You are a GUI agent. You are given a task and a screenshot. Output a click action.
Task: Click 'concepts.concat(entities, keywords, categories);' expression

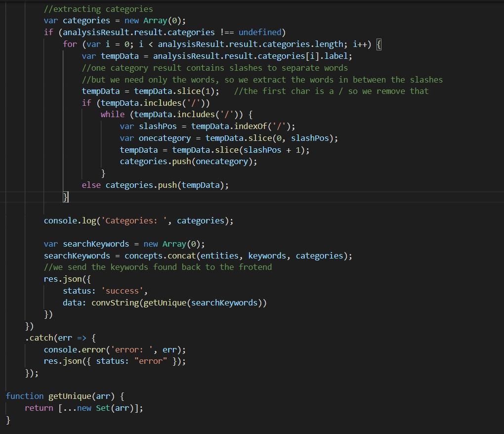coord(239,256)
